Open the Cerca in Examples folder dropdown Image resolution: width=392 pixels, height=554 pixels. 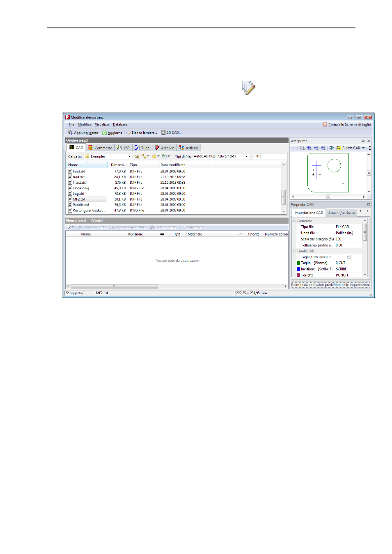coord(130,156)
